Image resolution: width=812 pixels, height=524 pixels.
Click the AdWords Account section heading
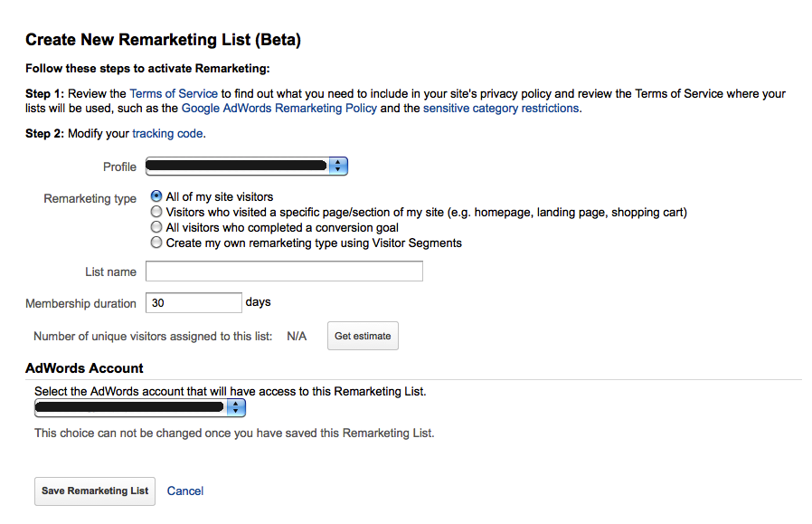click(x=84, y=368)
